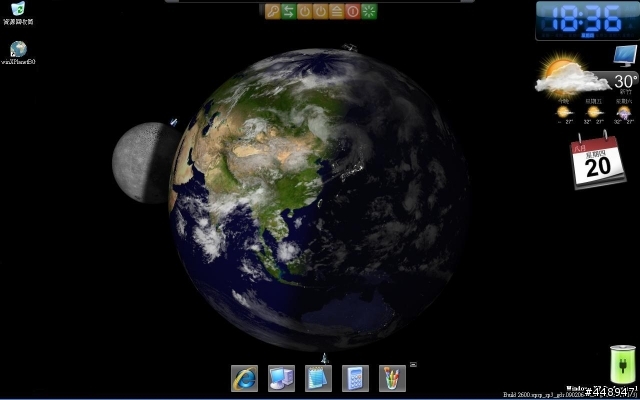Click the sun and cloud weather icon
This screenshot has width=640, height=400.
point(571,74)
